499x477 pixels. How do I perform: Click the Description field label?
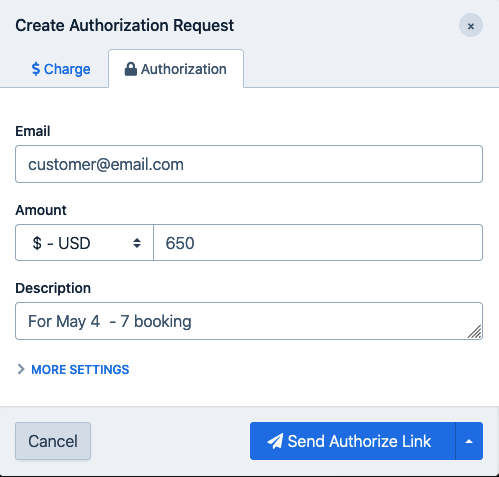coord(53,288)
